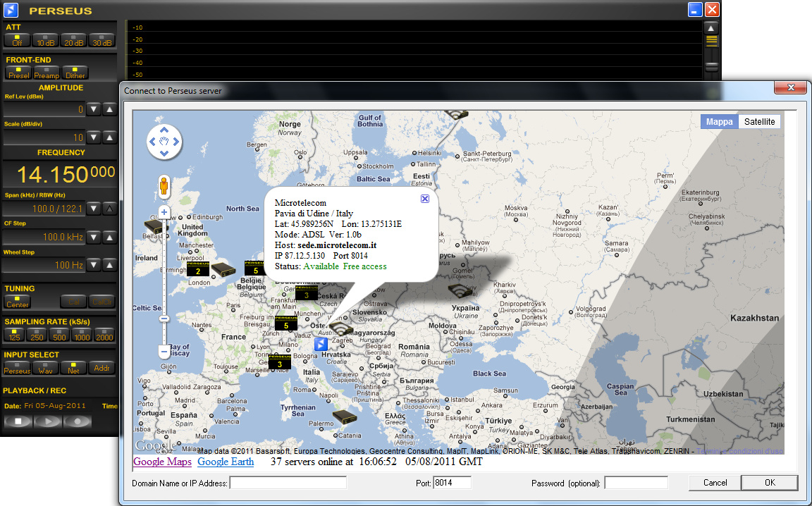Select the receiver marker near Catania
Viewport: 812px width, 506px height.
point(345,417)
